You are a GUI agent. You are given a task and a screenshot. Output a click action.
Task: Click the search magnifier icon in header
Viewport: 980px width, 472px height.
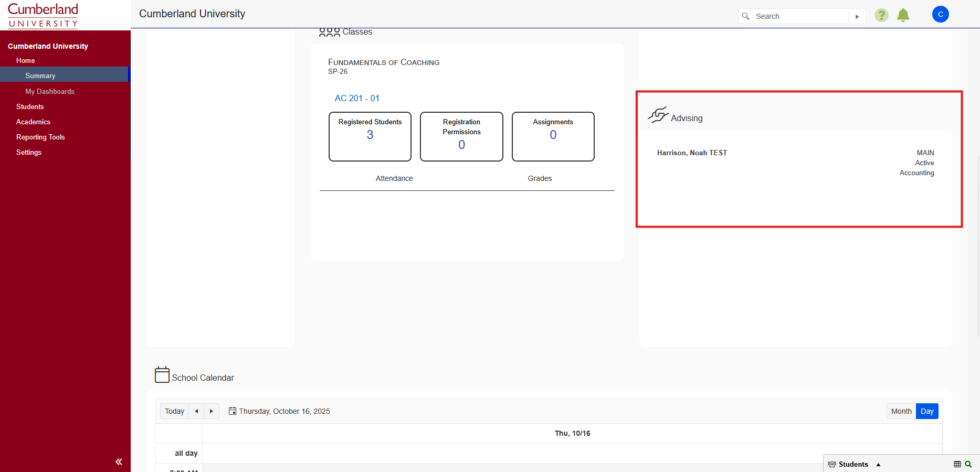[x=745, y=16]
